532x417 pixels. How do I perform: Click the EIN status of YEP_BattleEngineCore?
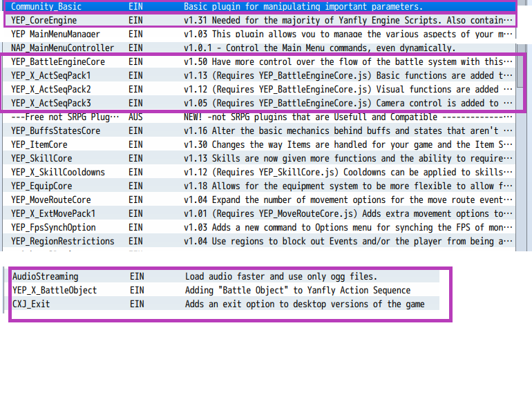pyautogui.click(x=135, y=62)
